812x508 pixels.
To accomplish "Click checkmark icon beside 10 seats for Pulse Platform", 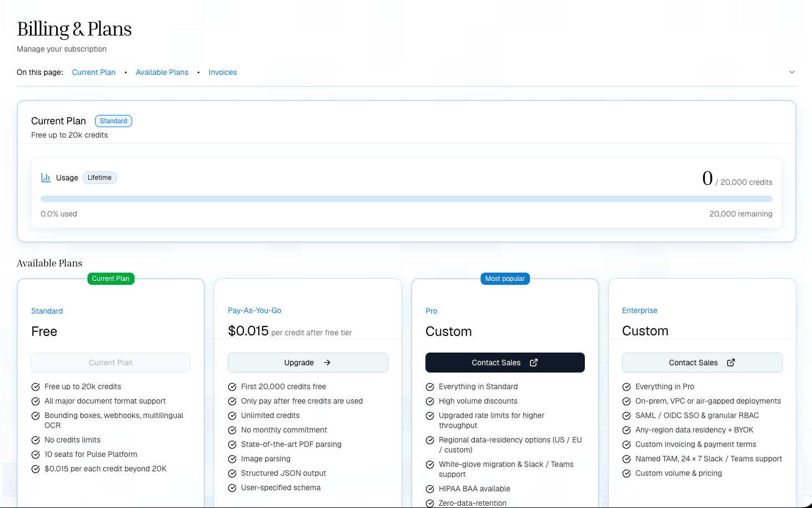I will click(36, 455).
